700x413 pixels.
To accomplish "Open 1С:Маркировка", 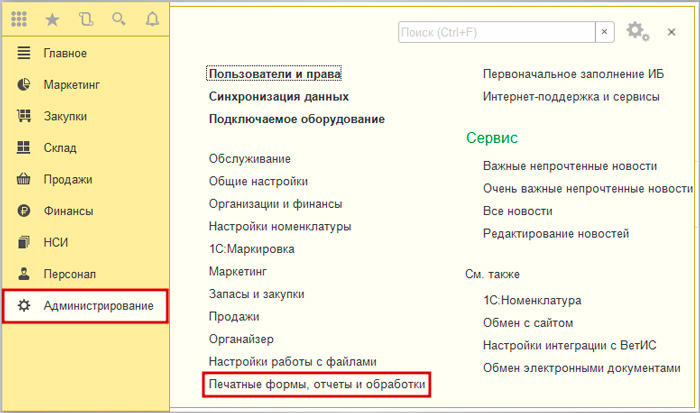I will 251,249.
